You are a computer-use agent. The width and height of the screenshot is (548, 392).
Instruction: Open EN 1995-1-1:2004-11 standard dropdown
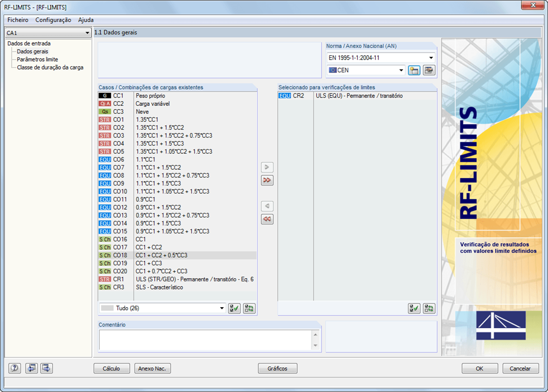[381, 57]
